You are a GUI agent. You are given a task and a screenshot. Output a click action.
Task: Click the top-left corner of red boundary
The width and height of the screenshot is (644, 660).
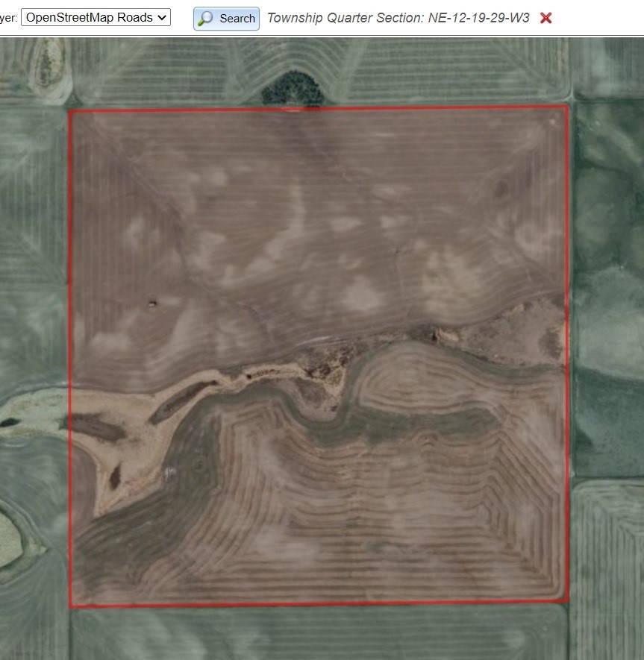click(x=70, y=111)
